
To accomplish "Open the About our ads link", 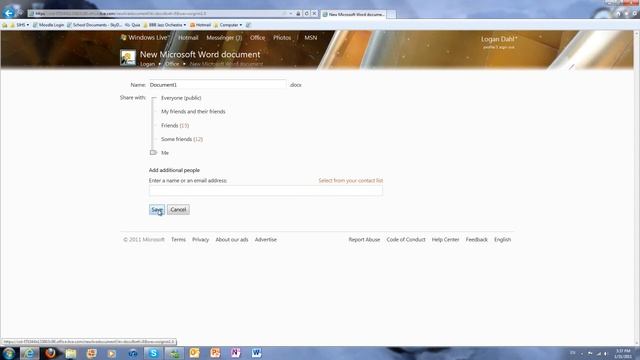I will coord(232,240).
